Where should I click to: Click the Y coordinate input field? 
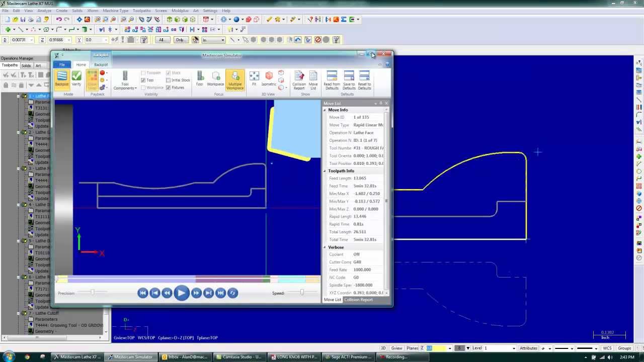(96, 40)
